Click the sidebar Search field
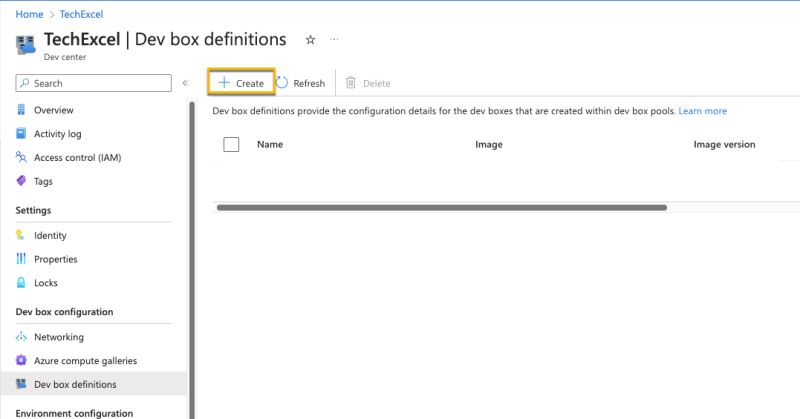The height and width of the screenshot is (419, 800). click(x=94, y=83)
